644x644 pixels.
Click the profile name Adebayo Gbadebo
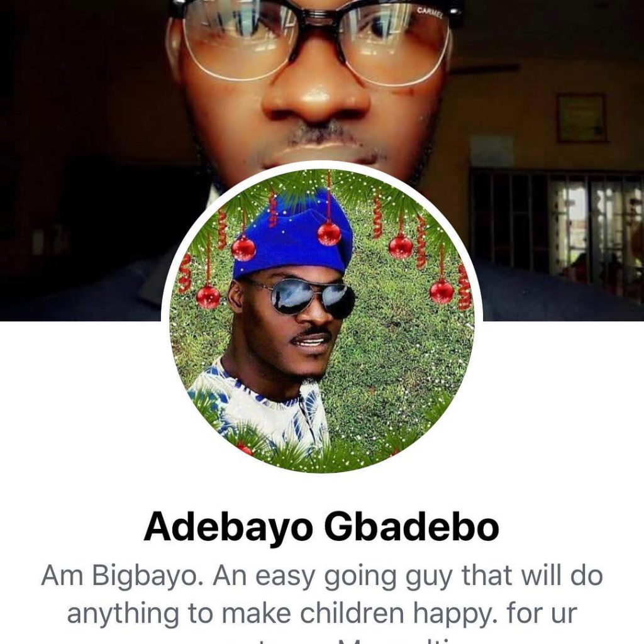[321, 528]
